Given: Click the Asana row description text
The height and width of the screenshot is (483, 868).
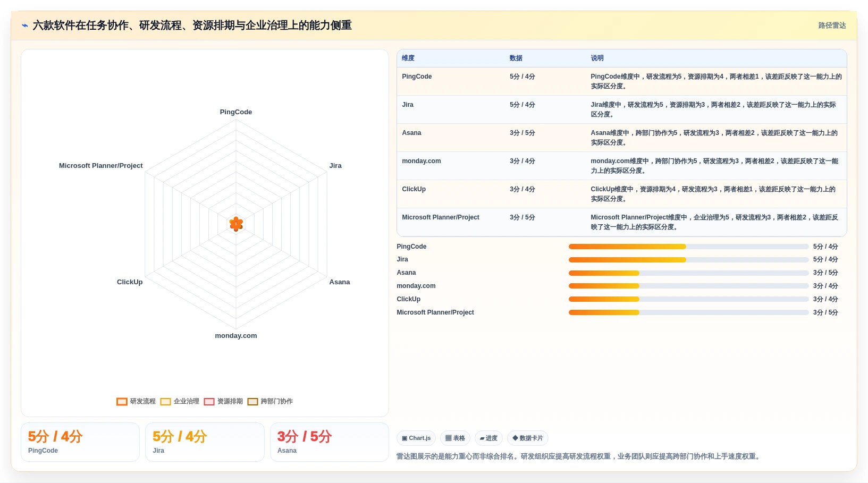Looking at the screenshot, I should (x=714, y=138).
